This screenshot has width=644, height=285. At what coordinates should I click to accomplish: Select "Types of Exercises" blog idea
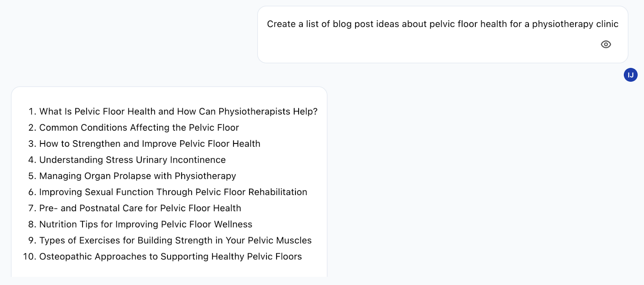pyautogui.click(x=175, y=240)
